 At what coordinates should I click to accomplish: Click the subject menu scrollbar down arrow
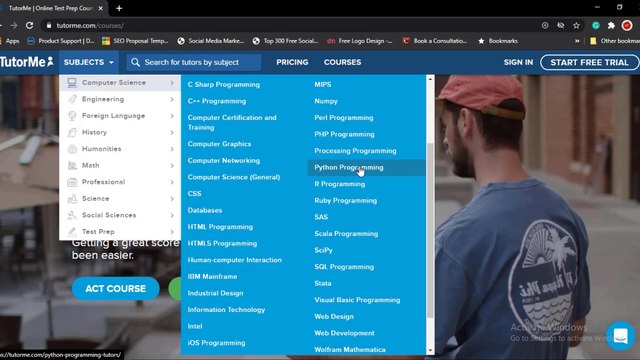pos(430,351)
